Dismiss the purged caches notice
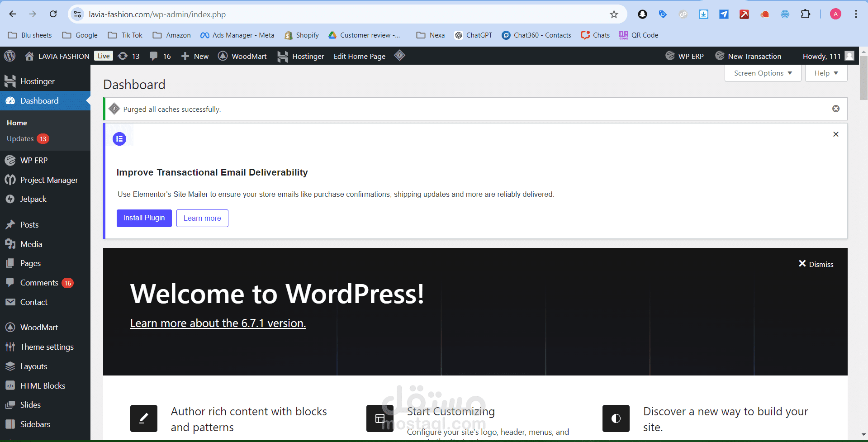 (836, 109)
